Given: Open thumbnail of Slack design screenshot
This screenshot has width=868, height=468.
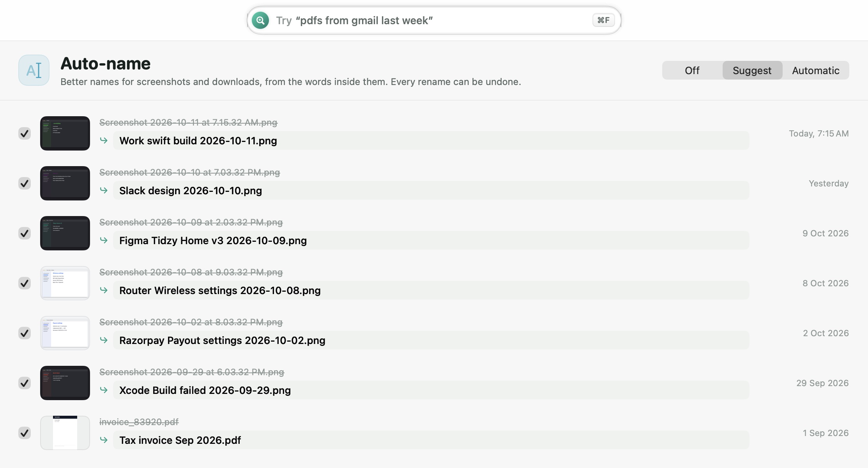Looking at the screenshot, I should coord(65,183).
